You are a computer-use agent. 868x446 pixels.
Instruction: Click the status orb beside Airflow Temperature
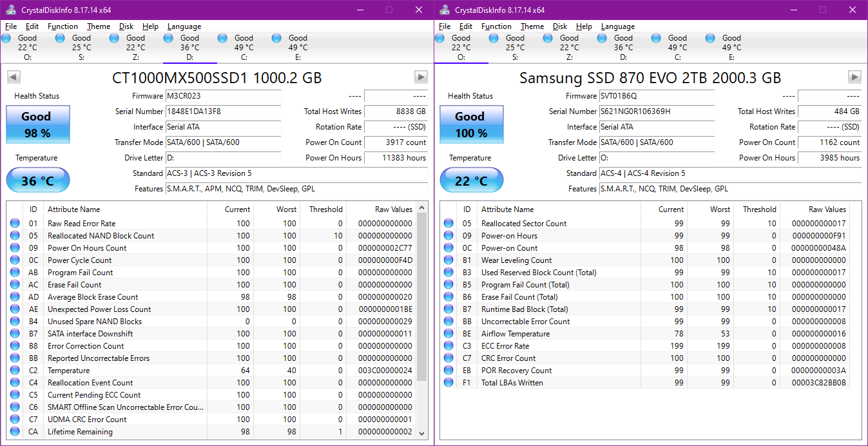point(448,334)
